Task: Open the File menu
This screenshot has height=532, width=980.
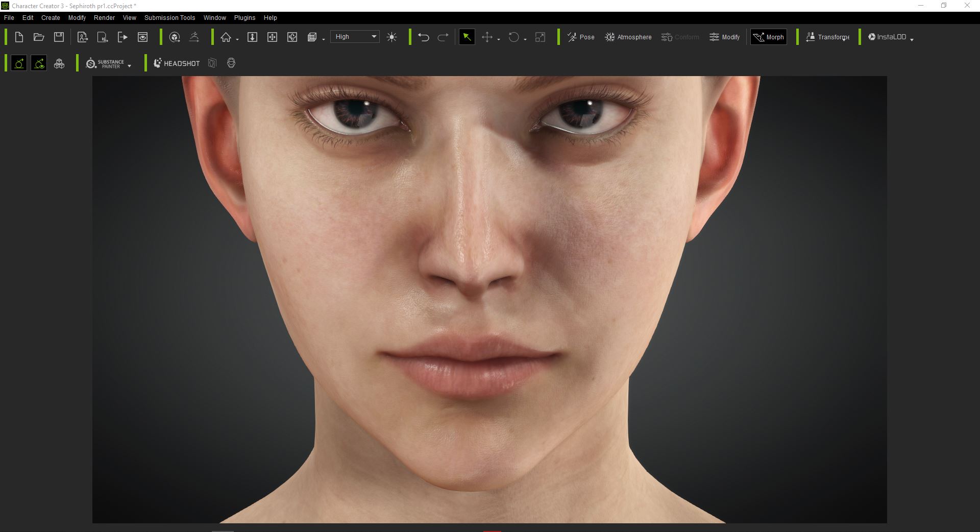Action: coord(9,17)
